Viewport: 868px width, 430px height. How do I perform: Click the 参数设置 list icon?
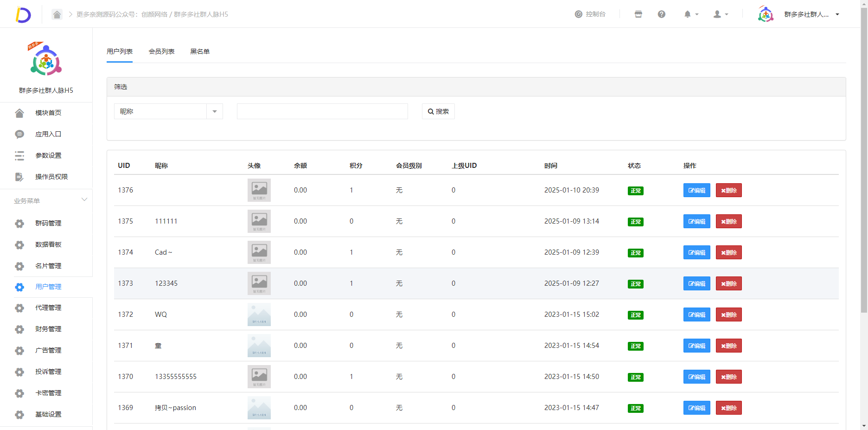click(x=19, y=155)
